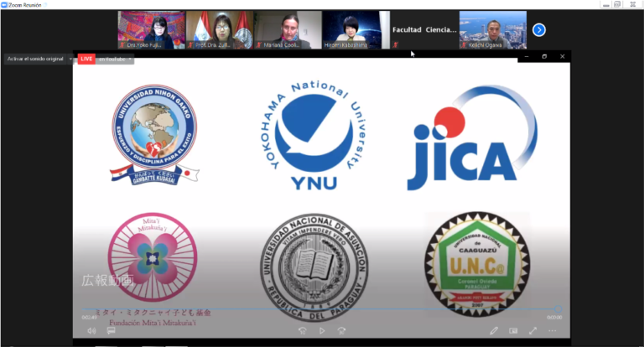The width and height of the screenshot is (644, 347).
Task: Skip back 10 seconds in the video
Action: tap(302, 330)
